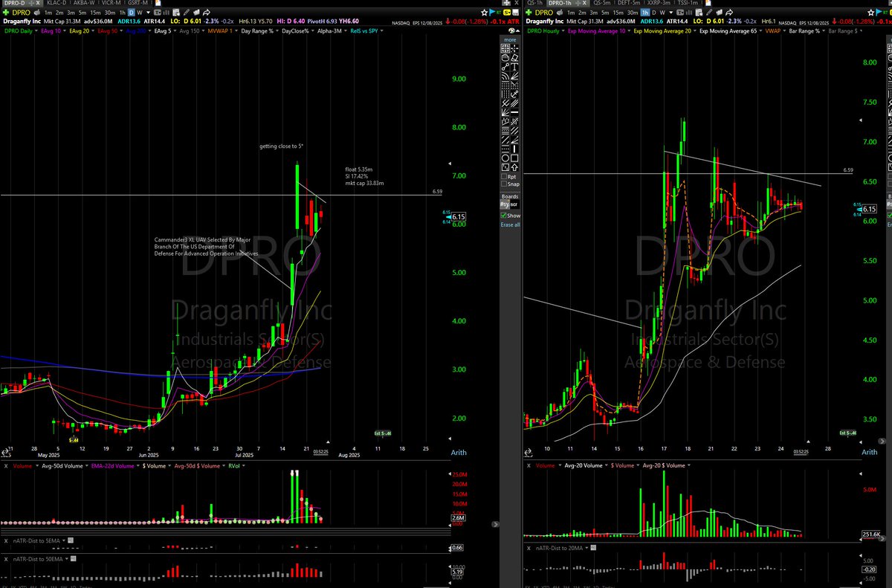Select the trendline drawing tool
The image size is (892, 588).
tap(505, 66)
